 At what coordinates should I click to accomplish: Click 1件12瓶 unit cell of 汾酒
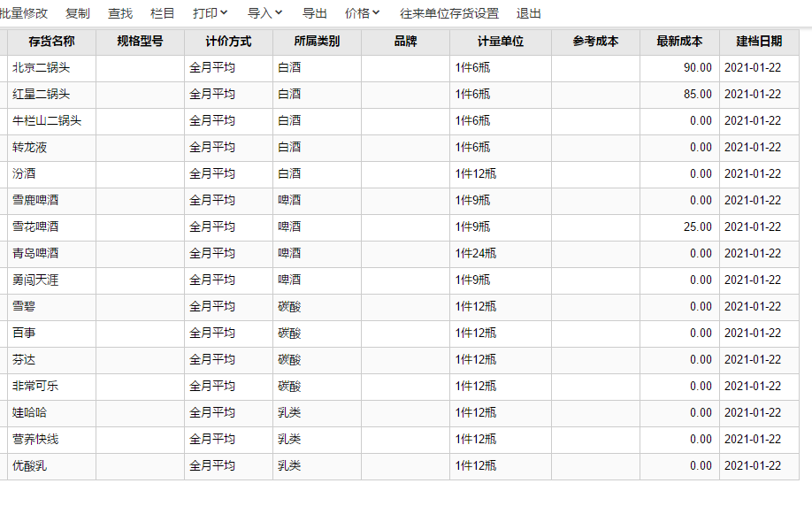pyautogui.click(x=501, y=174)
